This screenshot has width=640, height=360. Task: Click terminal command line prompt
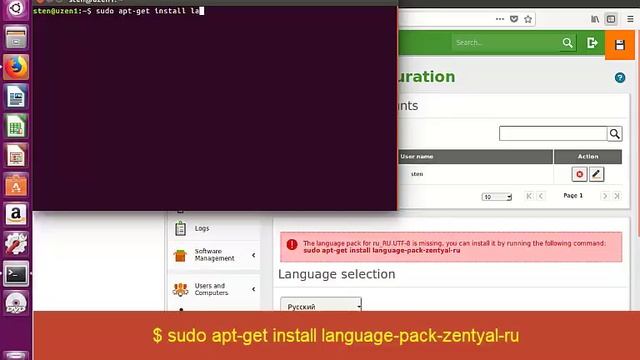(x=118, y=11)
